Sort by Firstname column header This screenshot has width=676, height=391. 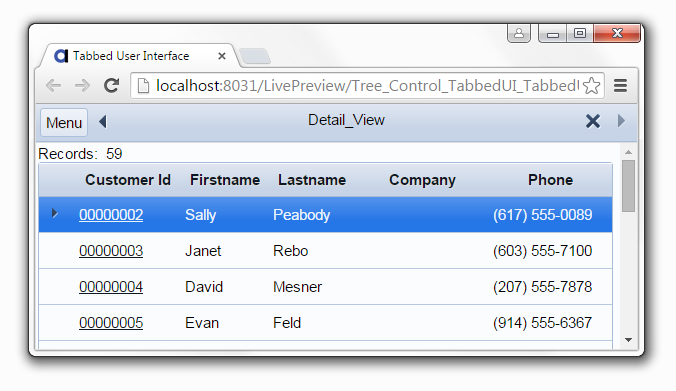(225, 180)
